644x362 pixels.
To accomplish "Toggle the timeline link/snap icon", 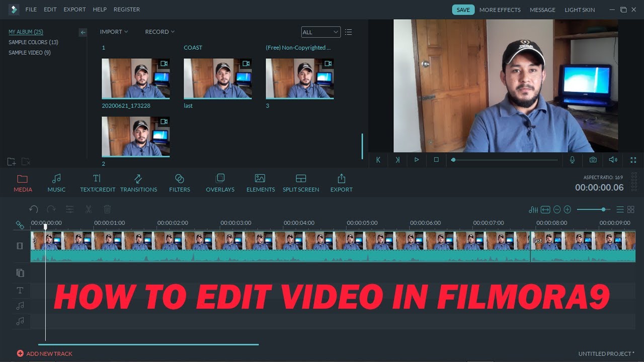I will click(x=20, y=225).
